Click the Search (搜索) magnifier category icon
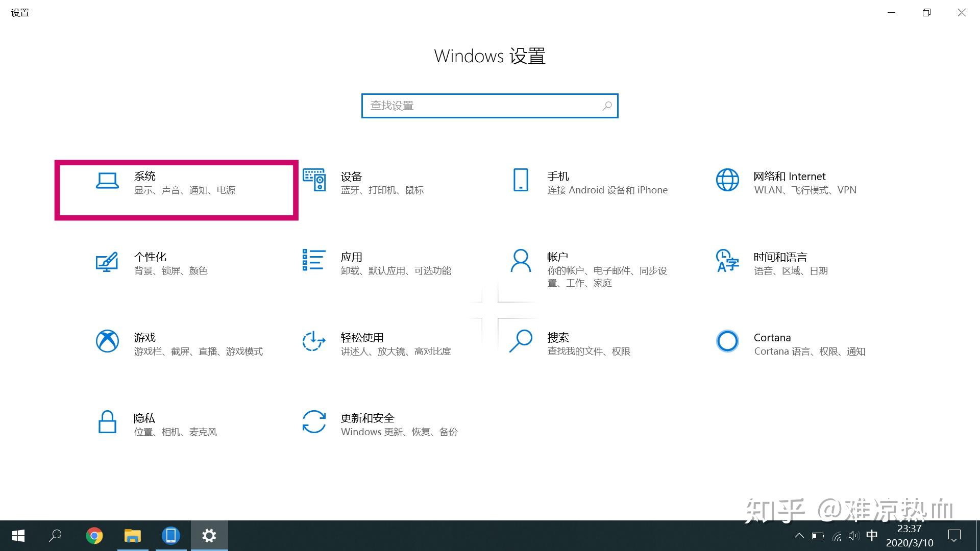This screenshot has height=551, width=980. [x=521, y=341]
